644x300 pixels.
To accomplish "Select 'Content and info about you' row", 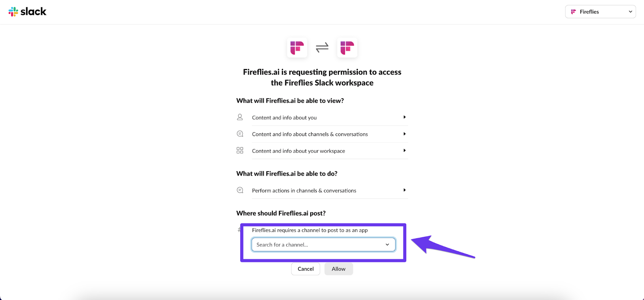I will pyautogui.click(x=322, y=118).
